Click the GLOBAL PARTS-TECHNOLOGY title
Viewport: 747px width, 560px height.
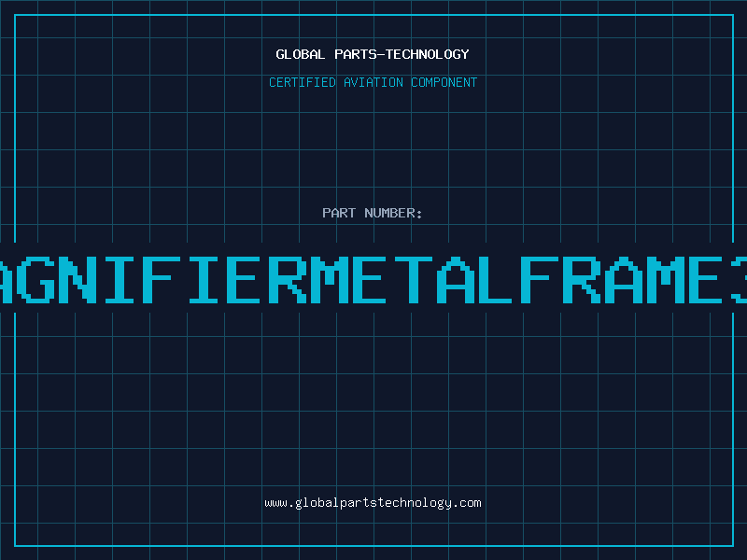point(373,54)
